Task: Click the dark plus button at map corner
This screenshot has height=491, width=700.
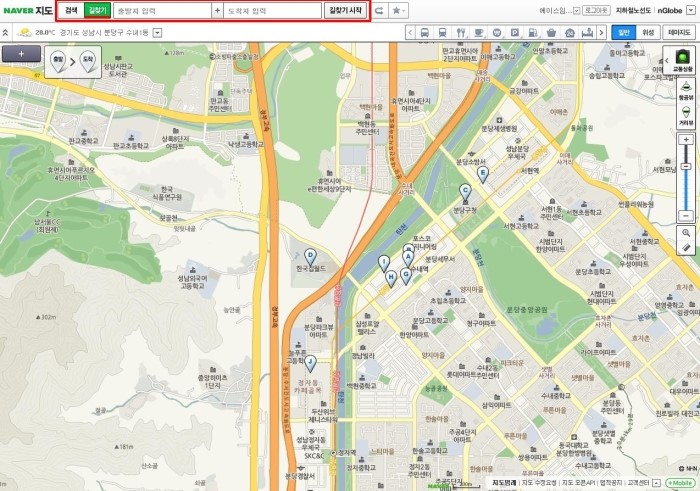Action: (21, 54)
